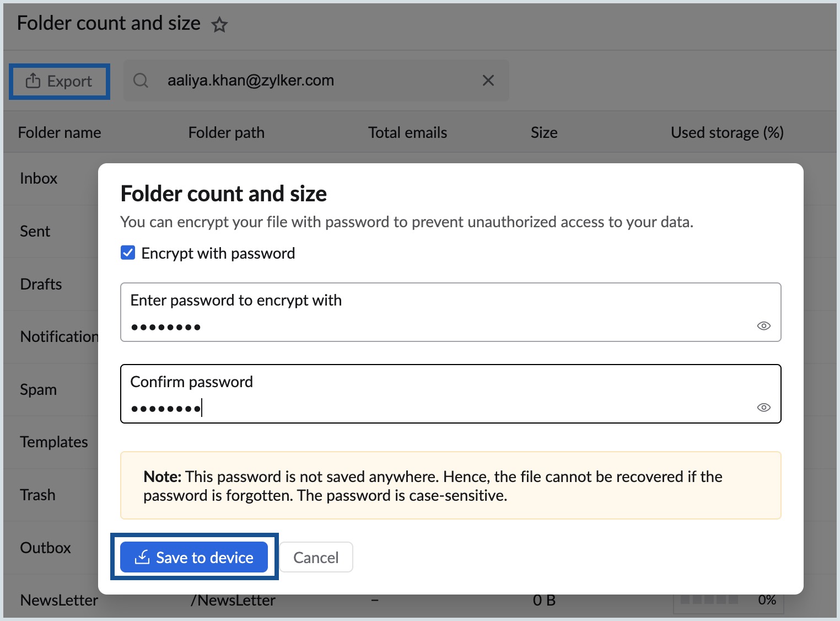Cancel the export dialog
The width and height of the screenshot is (840, 621).
316,557
